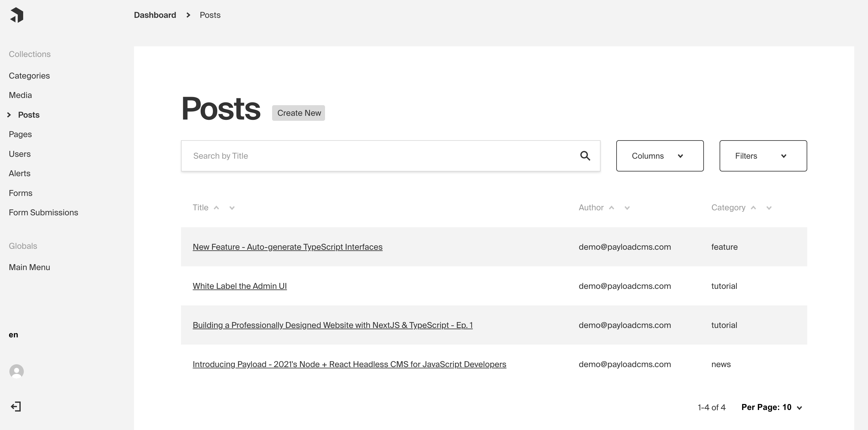Click the Payload logo icon
Image resolution: width=868 pixels, height=430 pixels.
pos(17,15)
